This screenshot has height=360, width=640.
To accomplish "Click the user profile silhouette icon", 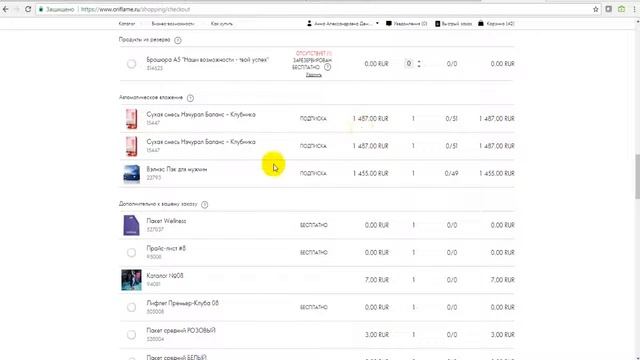I will tap(309, 24).
